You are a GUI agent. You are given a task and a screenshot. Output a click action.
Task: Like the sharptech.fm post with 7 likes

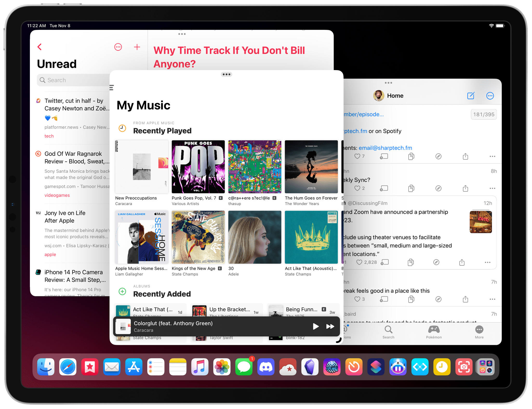(x=357, y=156)
